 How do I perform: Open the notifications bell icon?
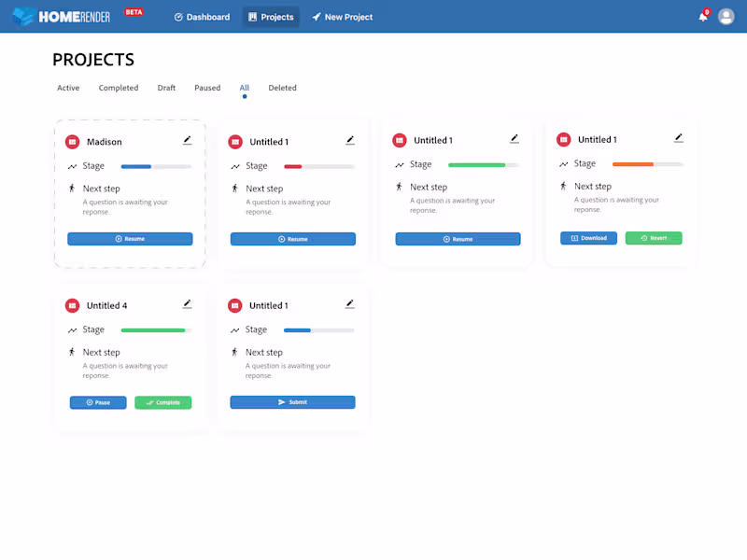tap(703, 17)
